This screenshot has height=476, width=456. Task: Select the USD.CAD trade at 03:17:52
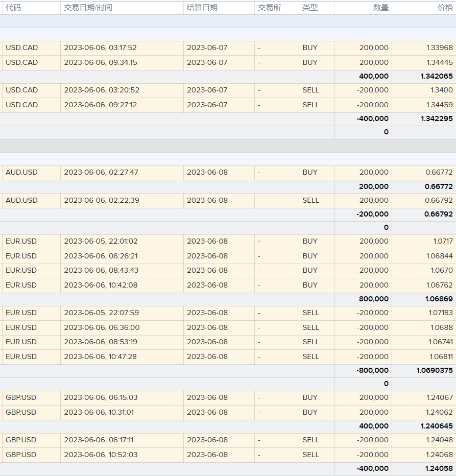coord(100,48)
